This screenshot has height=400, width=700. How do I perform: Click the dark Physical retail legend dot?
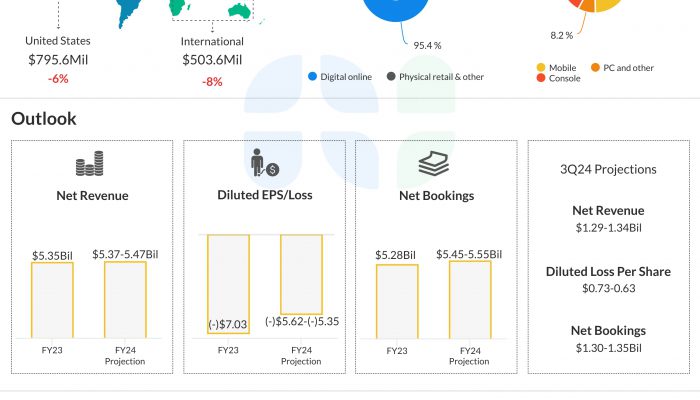point(391,76)
